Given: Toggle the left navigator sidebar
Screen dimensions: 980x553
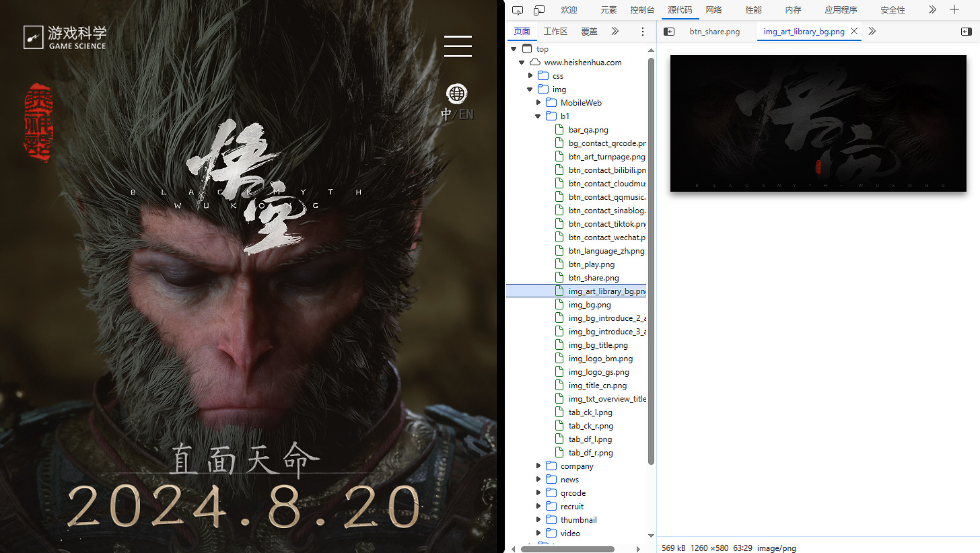Looking at the screenshot, I should pyautogui.click(x=669, y=32).
